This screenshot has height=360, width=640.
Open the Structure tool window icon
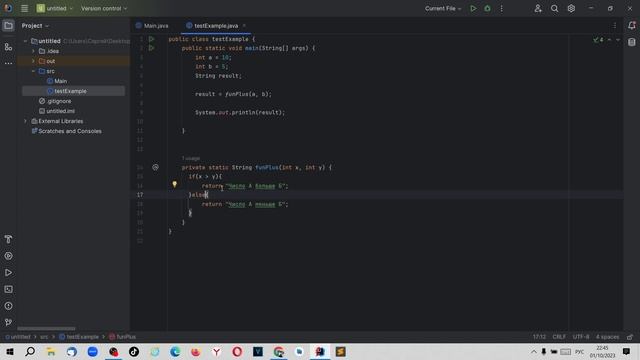[8, 47]
